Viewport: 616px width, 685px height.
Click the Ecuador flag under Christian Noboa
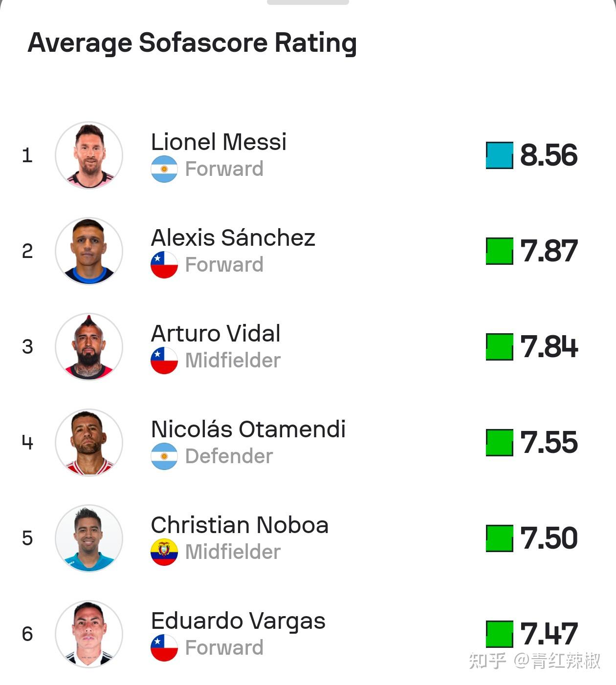tap(164, 552)
